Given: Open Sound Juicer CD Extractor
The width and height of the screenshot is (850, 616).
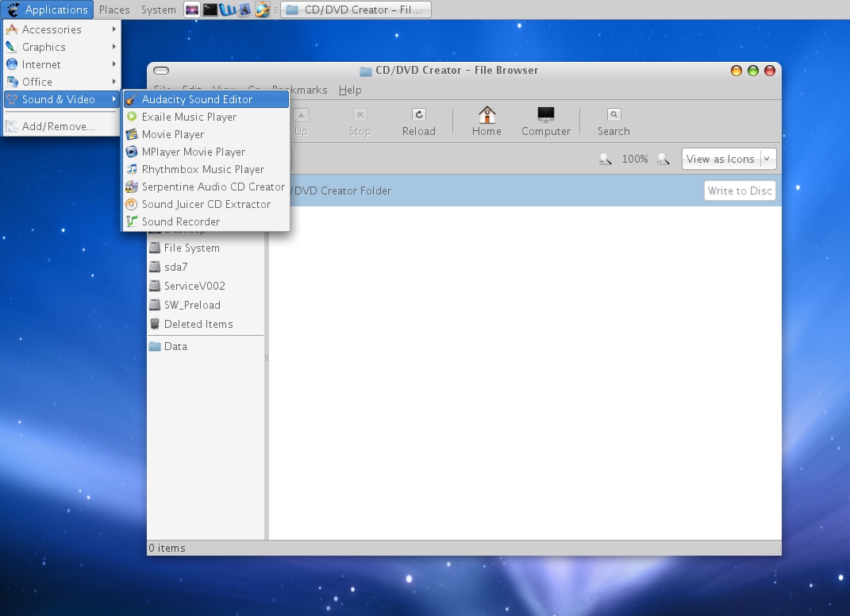Looking at the screenshot, I should pos(206,204).
